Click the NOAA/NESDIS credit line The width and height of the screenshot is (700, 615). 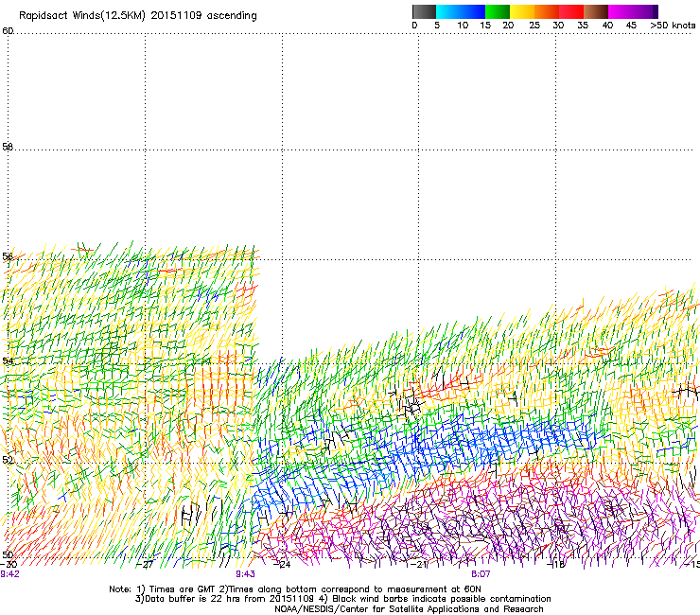[409, 609]
